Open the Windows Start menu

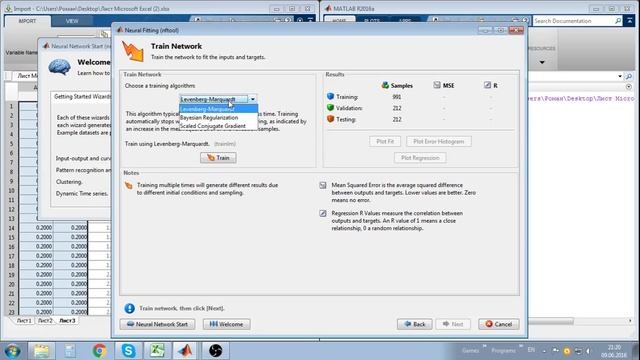tap(12, 351)
